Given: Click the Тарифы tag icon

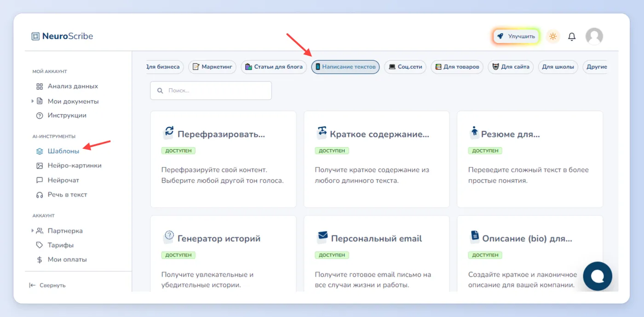Looking at the screenshot, I should pyautogui.click(x=40, y=245).
